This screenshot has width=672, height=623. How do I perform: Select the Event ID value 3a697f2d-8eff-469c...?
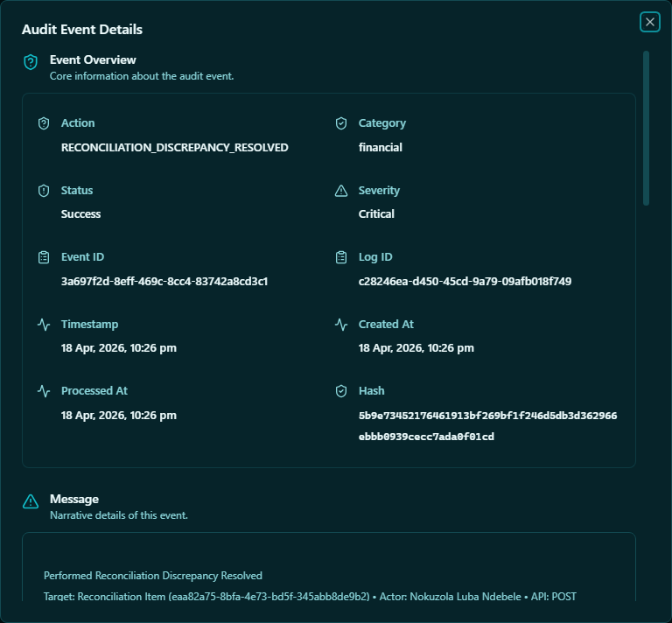(164, 281)
